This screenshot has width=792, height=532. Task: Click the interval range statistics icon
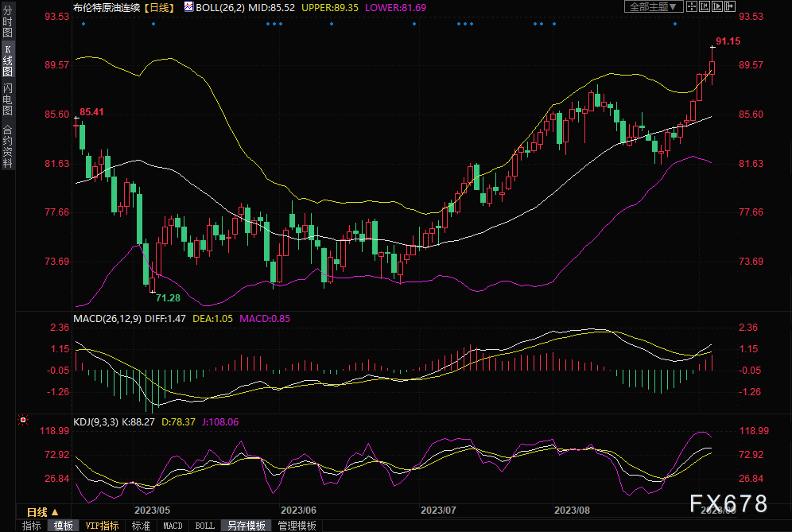click(x=705, y=6)
